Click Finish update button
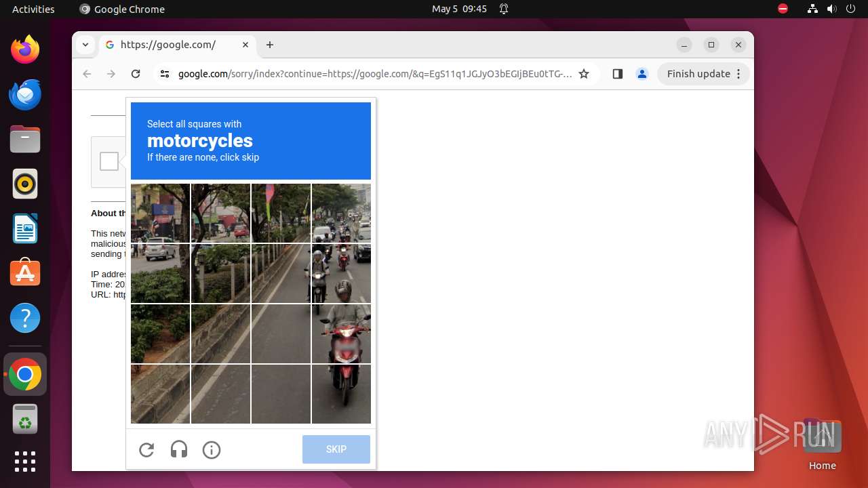The image size is (868, 488). tap(703, 74)
